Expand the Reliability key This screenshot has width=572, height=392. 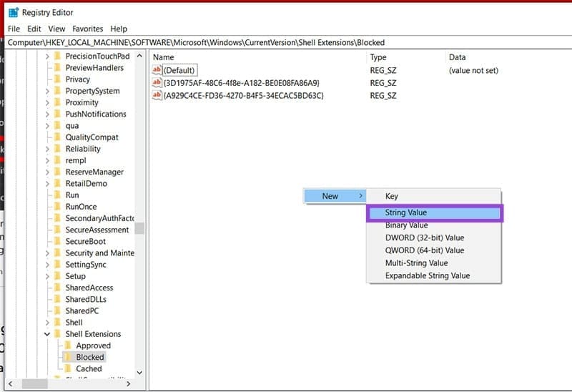coord(47,150)
